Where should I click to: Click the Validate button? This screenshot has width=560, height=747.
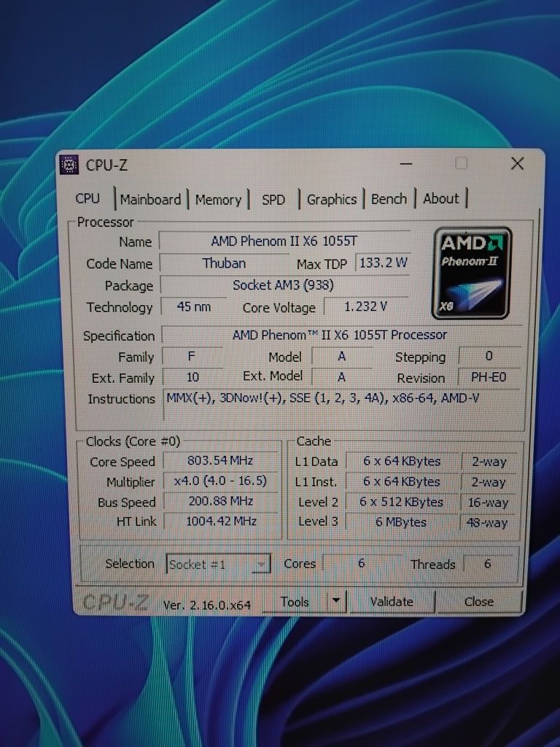[392, 602]
